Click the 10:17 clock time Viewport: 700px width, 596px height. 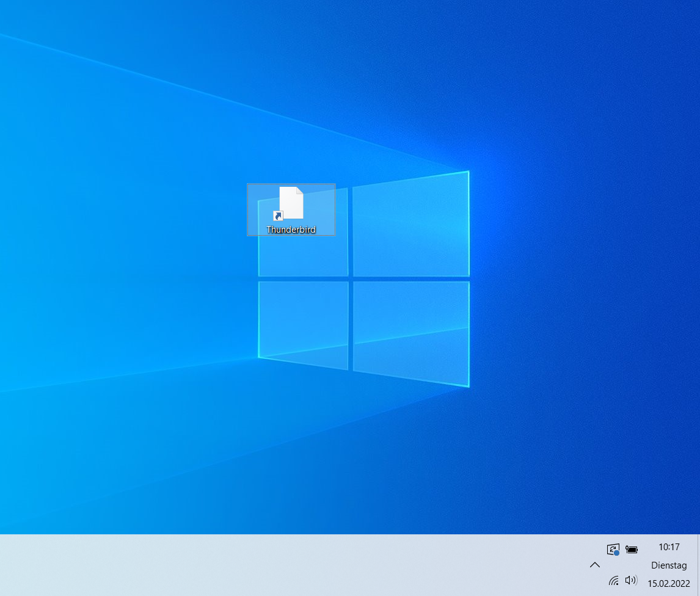click(669, 547)
